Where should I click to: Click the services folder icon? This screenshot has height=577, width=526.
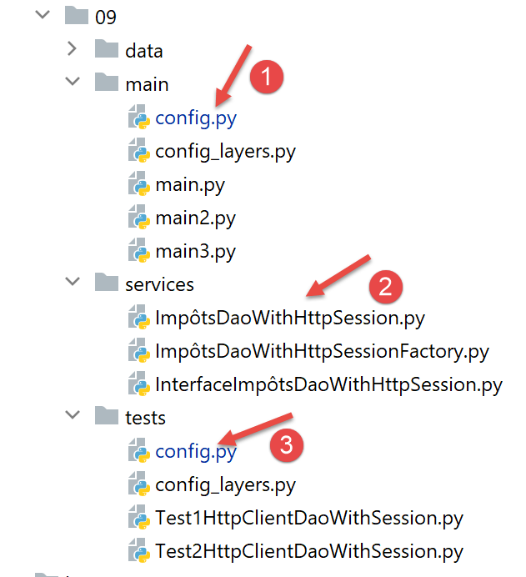coord(106,282)
